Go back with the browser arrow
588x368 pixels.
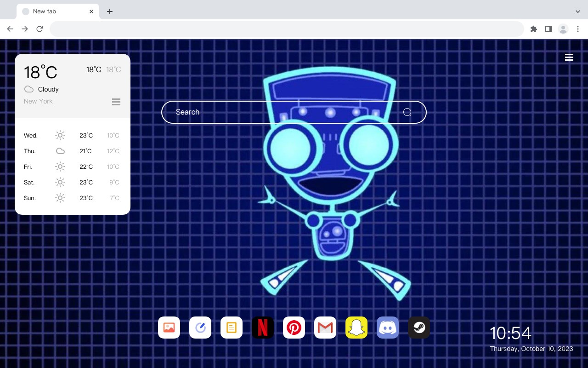click(10, 29)
